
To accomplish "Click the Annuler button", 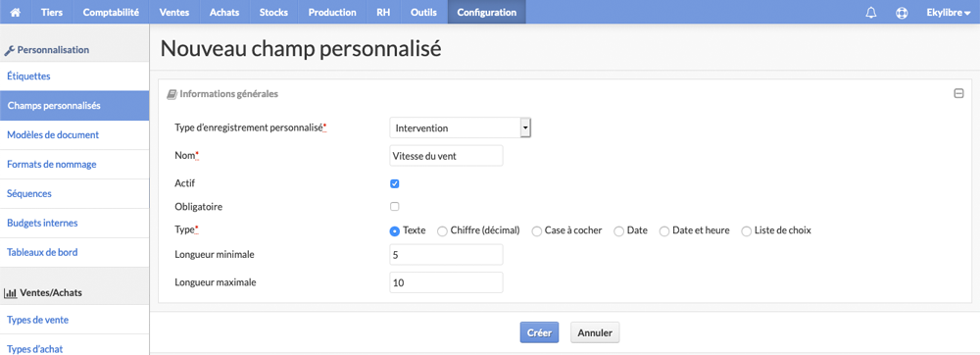I will pyautogui.click(x=595, y=332).
